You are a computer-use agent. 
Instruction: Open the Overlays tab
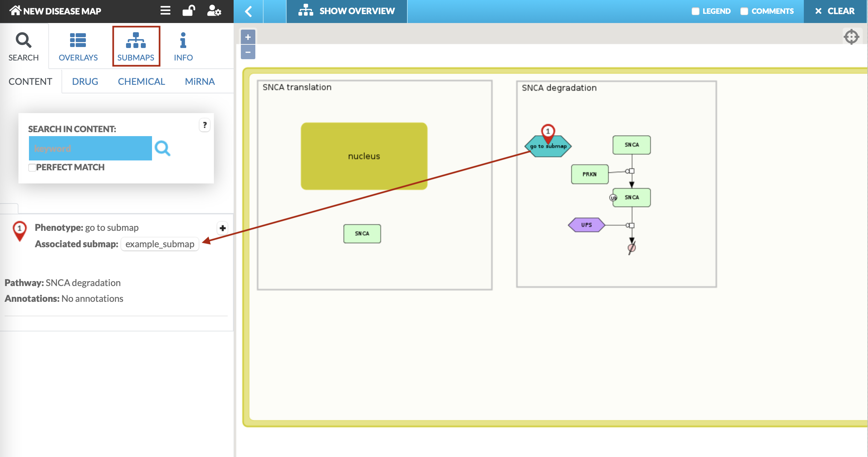tap(78, 46)
